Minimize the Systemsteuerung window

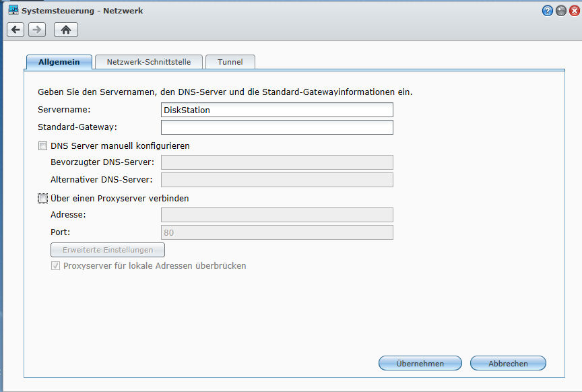pos(560,11)
